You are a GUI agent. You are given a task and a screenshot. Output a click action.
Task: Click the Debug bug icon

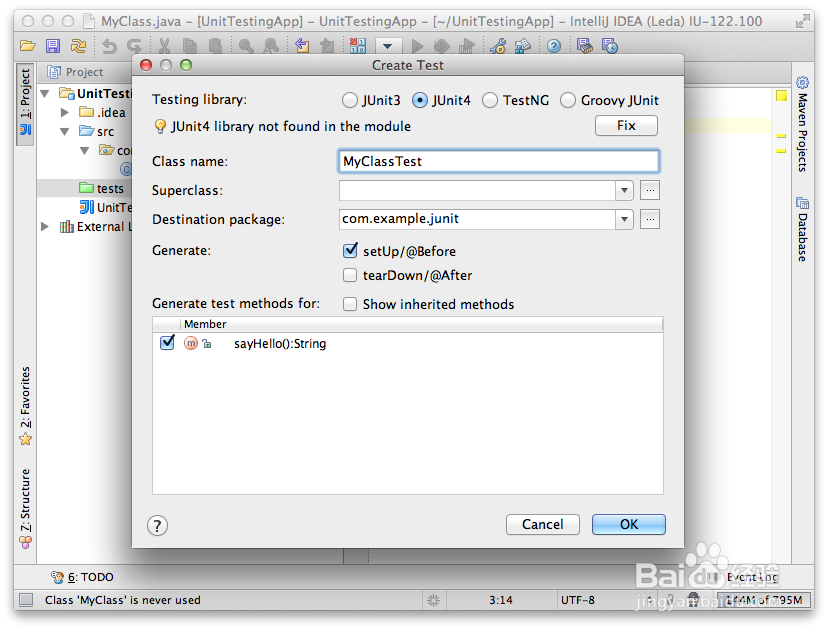pyautogui.click(x=441, y=46)
